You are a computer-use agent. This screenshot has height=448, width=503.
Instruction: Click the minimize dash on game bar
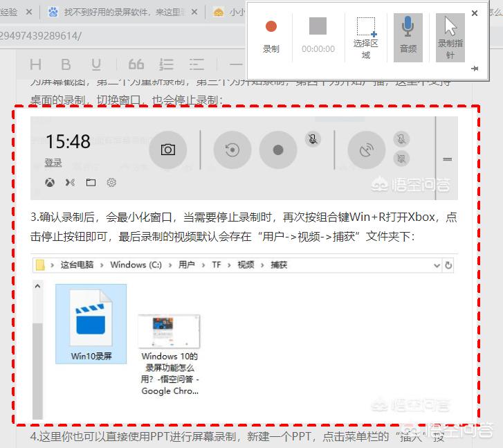[x=447, y=159]
